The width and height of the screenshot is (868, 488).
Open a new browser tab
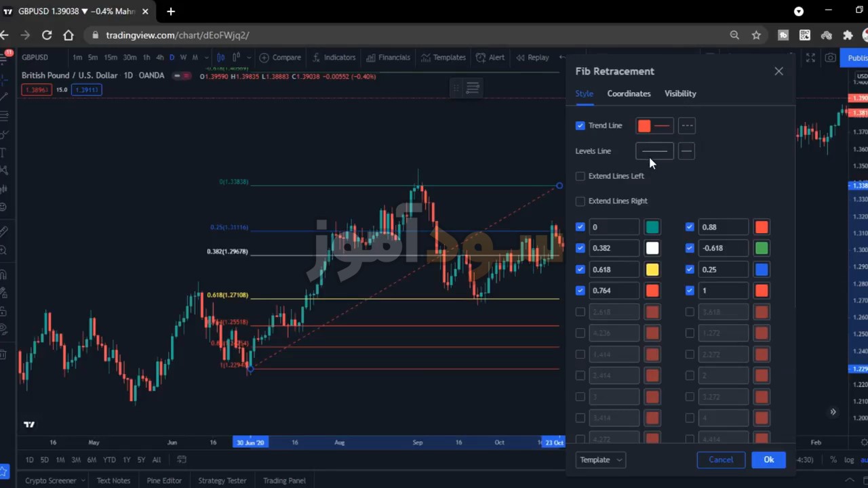click(171, 11)
